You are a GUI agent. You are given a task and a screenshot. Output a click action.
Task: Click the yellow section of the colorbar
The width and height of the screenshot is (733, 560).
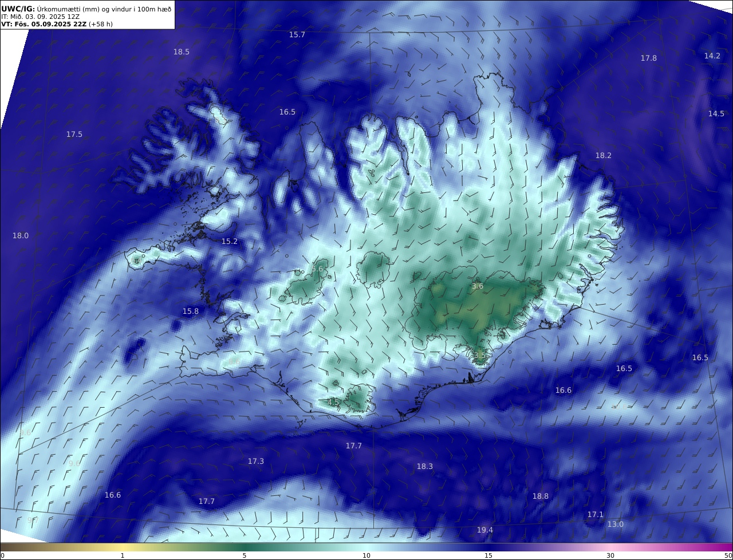pos(123,547)
